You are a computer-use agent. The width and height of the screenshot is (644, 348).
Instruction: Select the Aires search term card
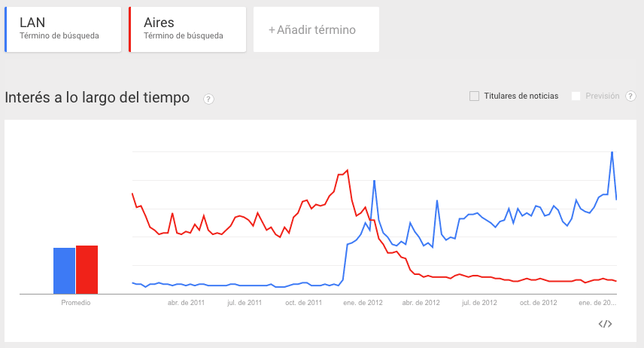pyautogui.click(x=187, y=29)
